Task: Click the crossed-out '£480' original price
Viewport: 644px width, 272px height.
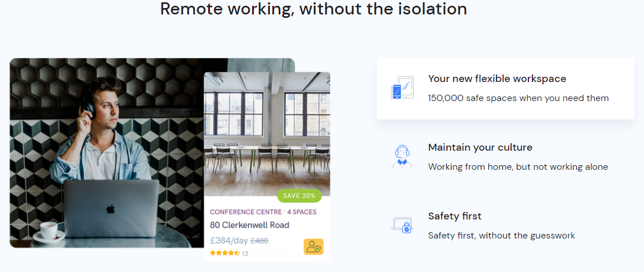Action: pyautogui.click(x=259, y=240)
